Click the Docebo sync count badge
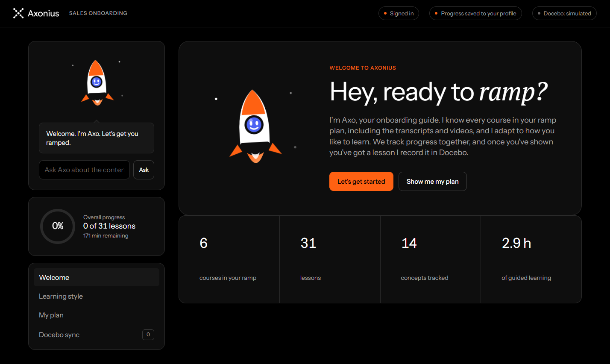This screenshot has width=610, height=364. pyautogui.click(x=148, y=335)
